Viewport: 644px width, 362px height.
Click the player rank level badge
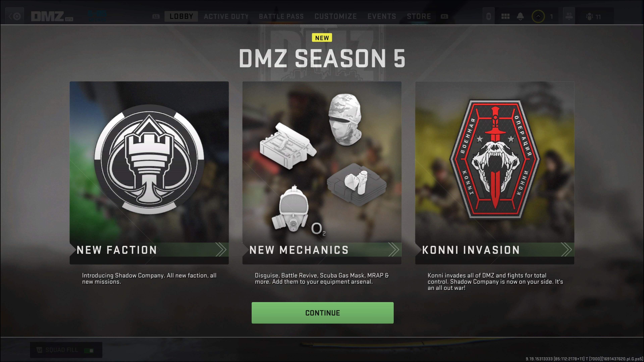[538, 16]
